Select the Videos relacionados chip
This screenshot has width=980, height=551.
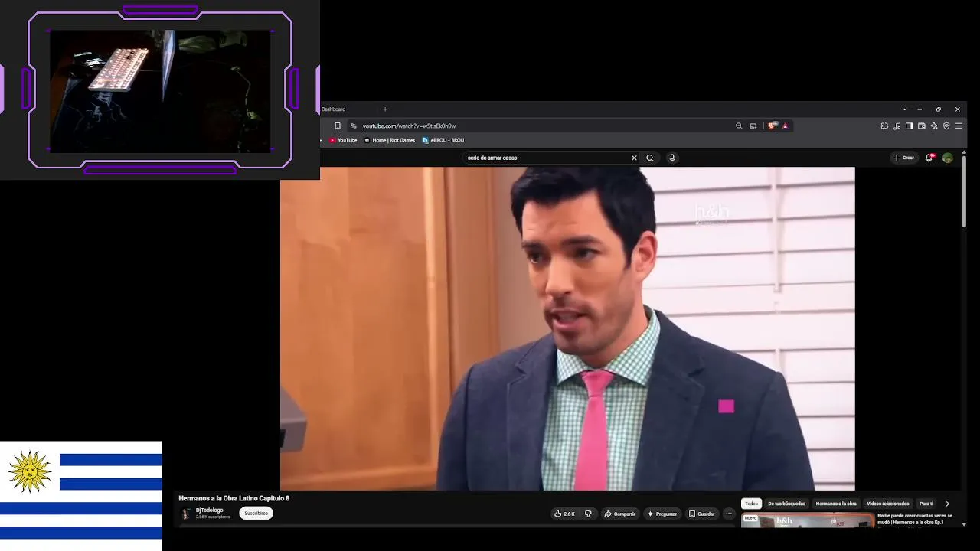pyautogui.click(x=888, y=504)
